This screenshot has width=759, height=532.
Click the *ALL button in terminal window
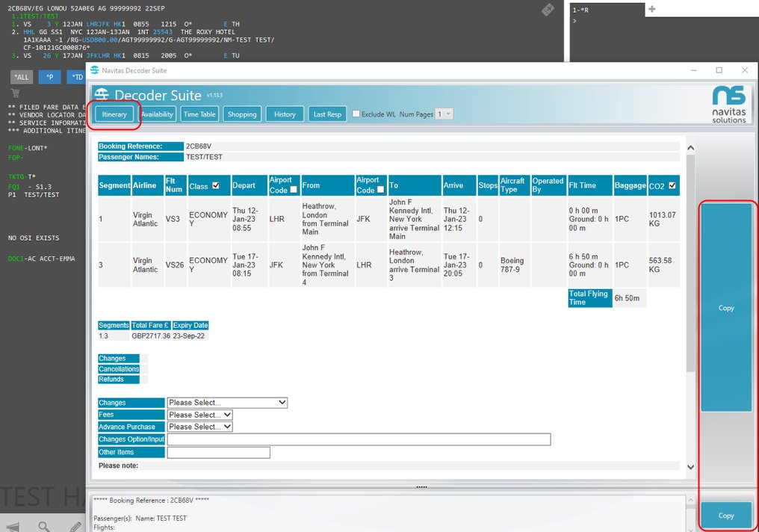coord(22,77)
